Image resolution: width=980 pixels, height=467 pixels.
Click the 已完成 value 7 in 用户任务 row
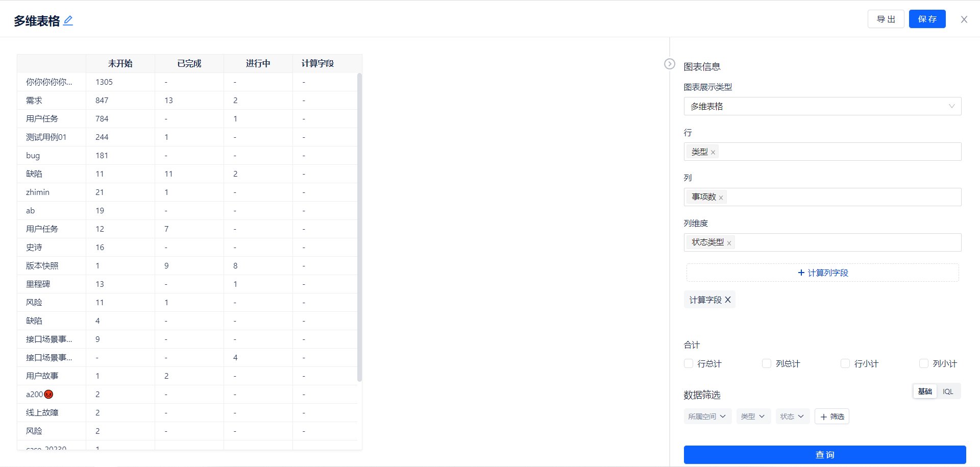(x=166, y=229)
